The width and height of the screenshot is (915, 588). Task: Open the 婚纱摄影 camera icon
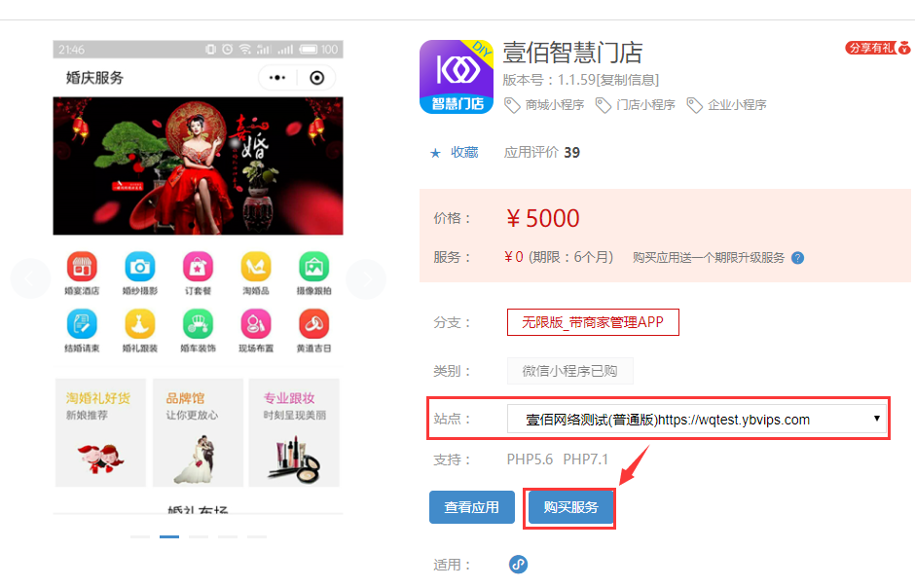tap(140, 267)
